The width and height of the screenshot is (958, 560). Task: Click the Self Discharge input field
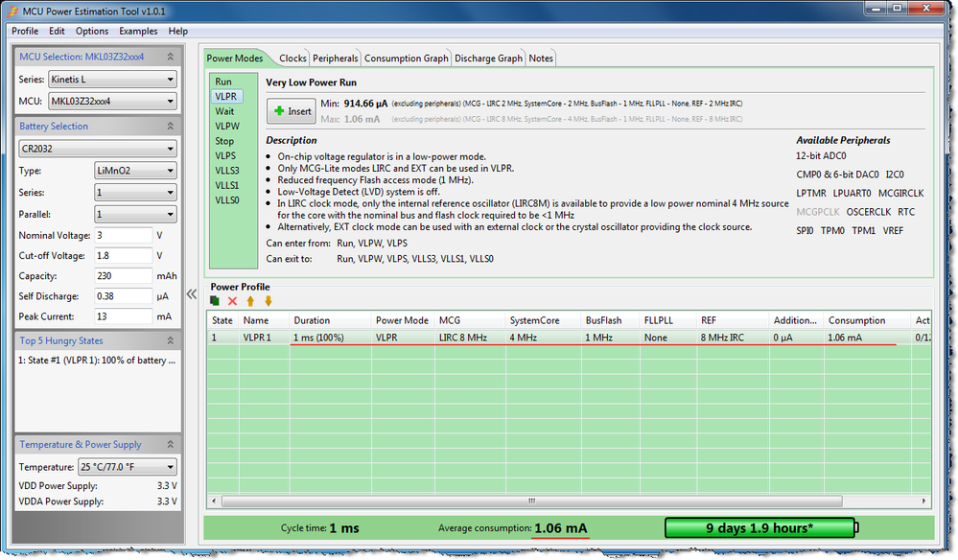124,296
